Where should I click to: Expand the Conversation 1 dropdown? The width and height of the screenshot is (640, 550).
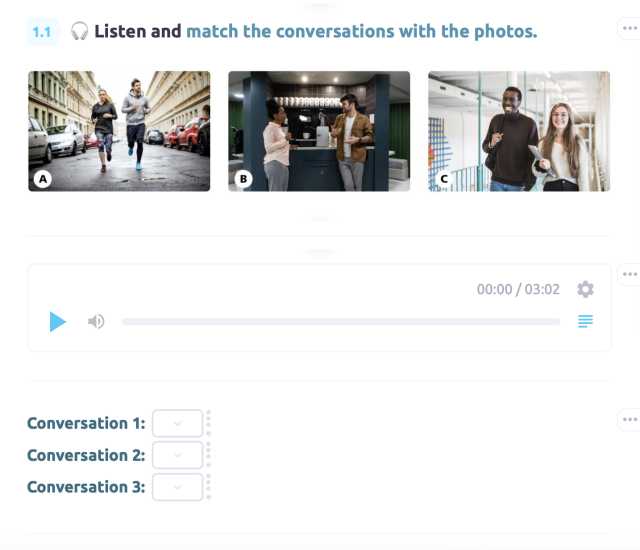click(x=178, y=423)
